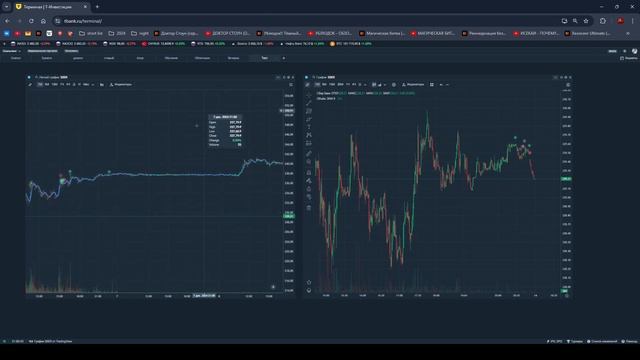This screenshot has height=360, width=640.
Task: Jump to latest bar in left chart
Action: (x=273, y=287)
